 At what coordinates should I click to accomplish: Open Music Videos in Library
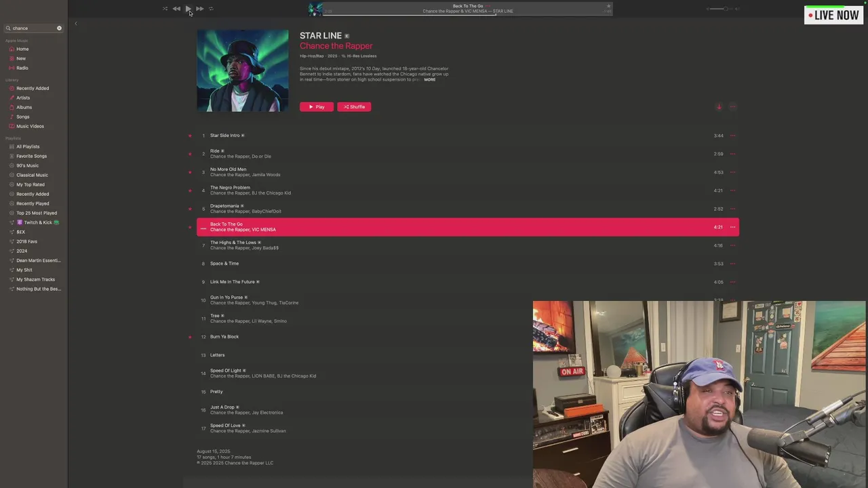(30, 126)
